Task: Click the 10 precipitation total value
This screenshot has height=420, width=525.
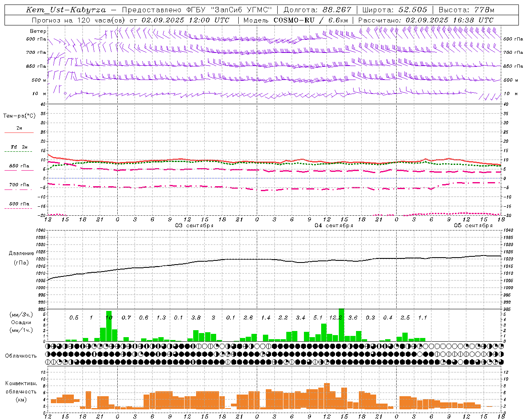Action: click(x=109, y=317)
